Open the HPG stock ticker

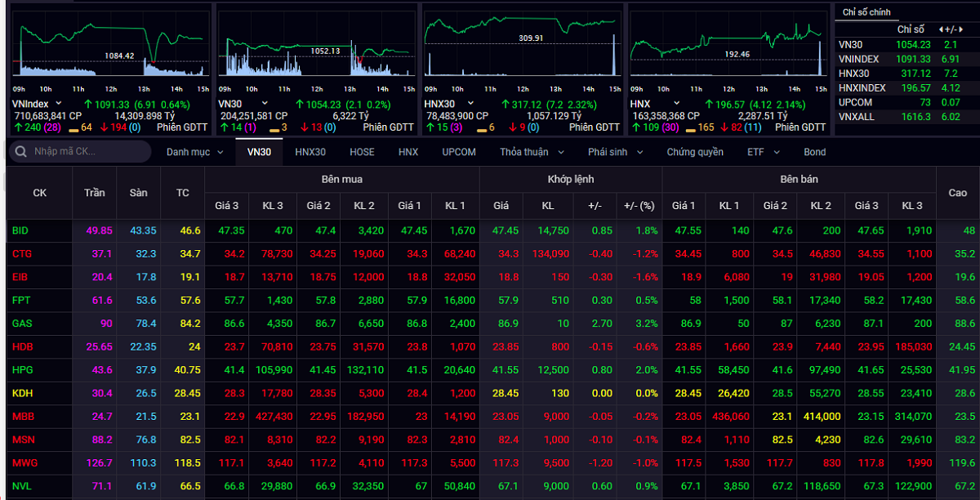coord(22,370)
